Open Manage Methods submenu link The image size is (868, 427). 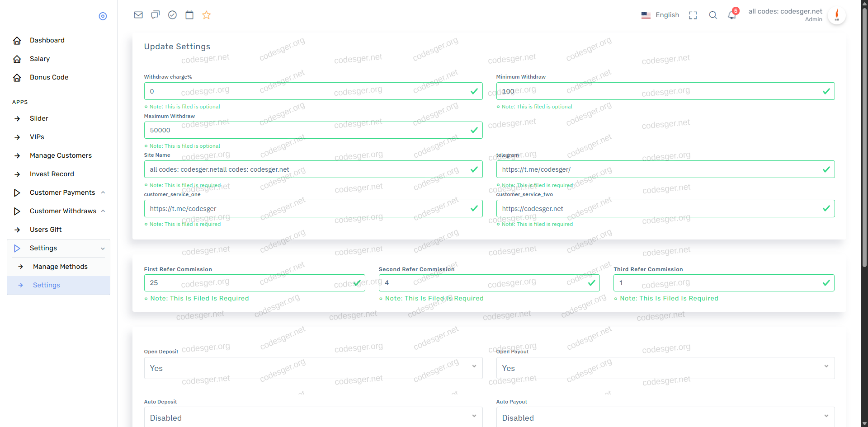[60, 267]
